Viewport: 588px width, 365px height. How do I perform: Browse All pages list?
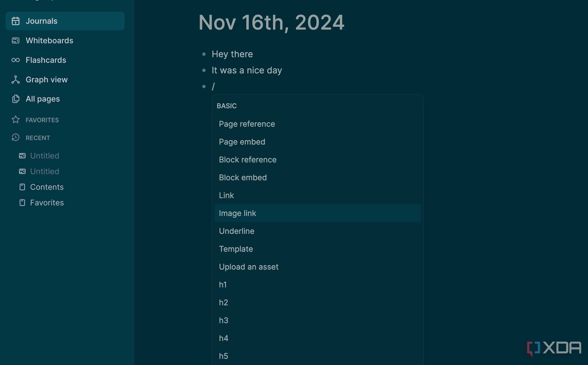pos(42,99)
